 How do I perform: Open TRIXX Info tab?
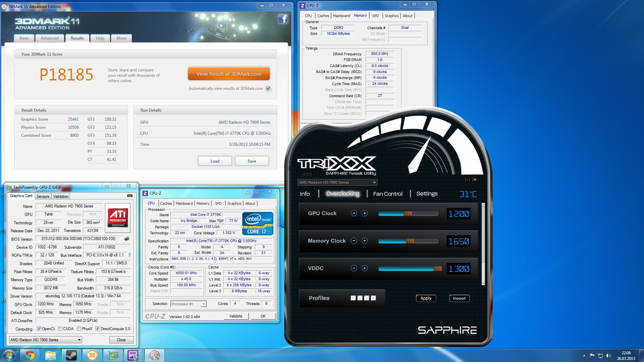tap(305, 194)
